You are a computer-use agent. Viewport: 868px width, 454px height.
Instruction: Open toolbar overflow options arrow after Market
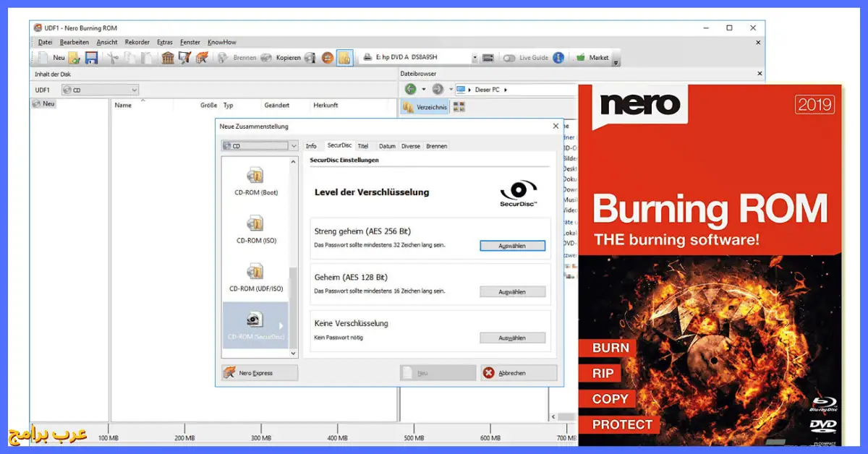616,62
